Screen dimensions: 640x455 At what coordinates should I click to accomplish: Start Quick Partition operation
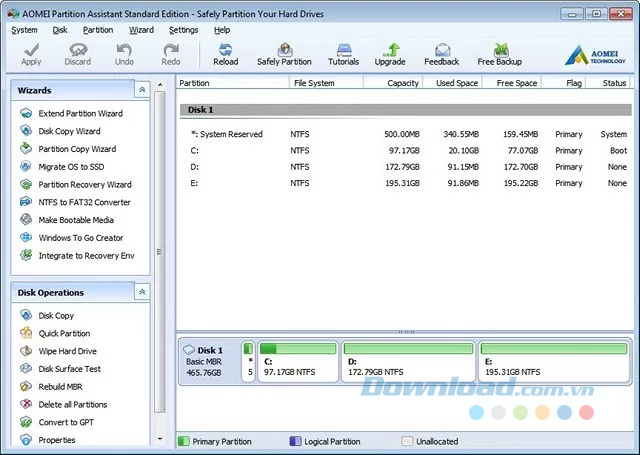point(55,333)
